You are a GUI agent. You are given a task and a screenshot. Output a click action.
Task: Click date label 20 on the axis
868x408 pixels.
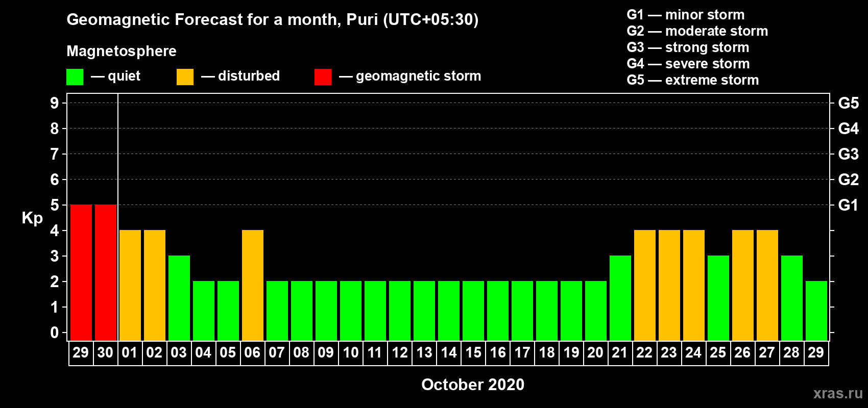tap(596, 352)
